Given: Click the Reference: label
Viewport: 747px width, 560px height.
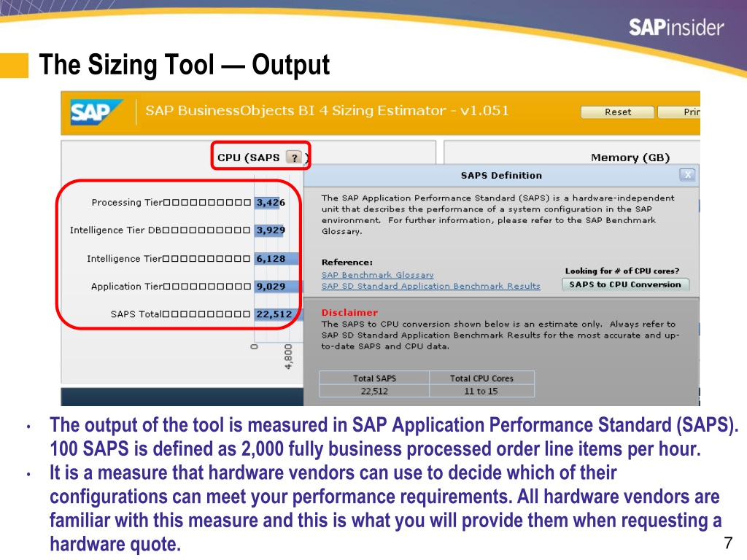Looking at the screenshot, I should [347, 262].
